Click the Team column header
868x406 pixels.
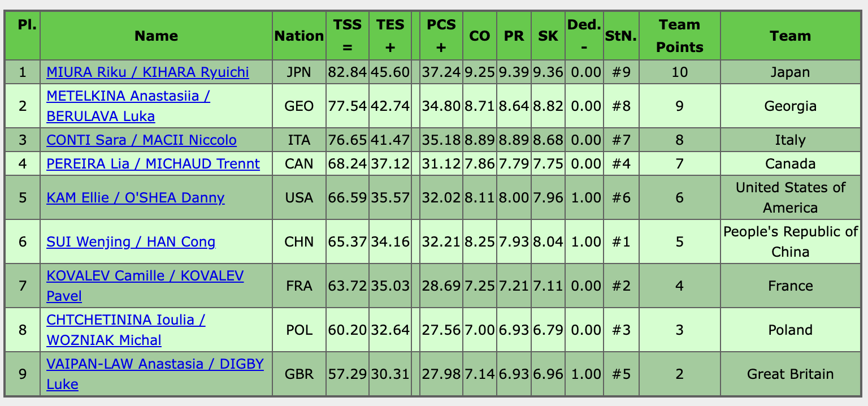[790, 36]
